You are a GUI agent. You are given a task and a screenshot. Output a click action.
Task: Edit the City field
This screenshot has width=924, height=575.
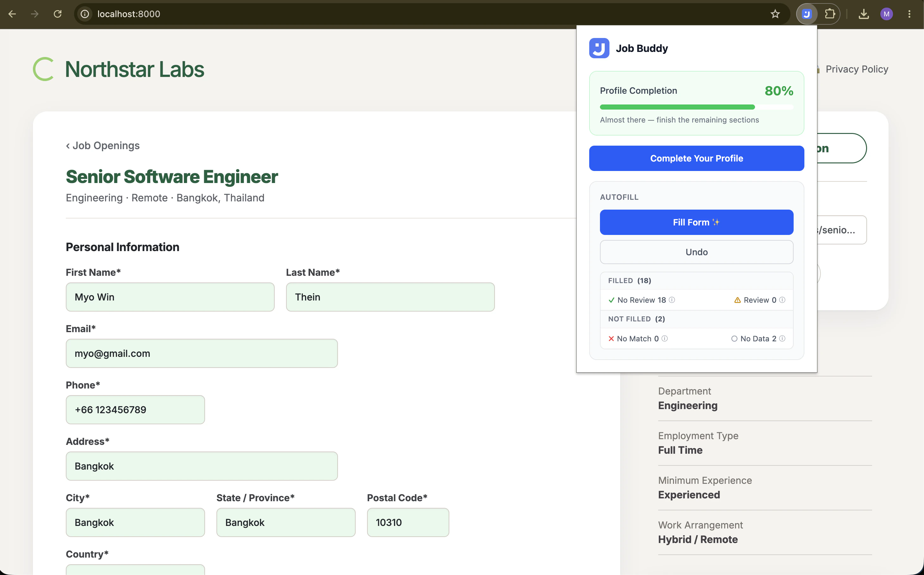135,522
